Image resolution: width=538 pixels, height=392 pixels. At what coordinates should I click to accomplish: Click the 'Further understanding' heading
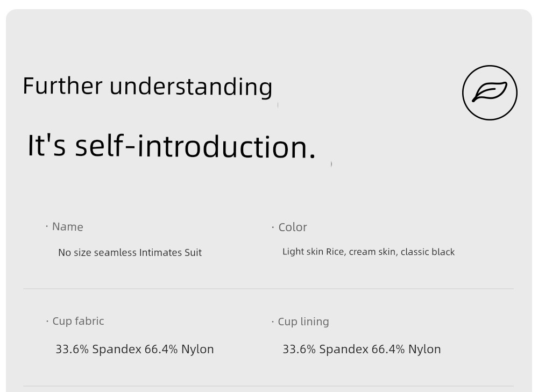click(x=147, y=87)
